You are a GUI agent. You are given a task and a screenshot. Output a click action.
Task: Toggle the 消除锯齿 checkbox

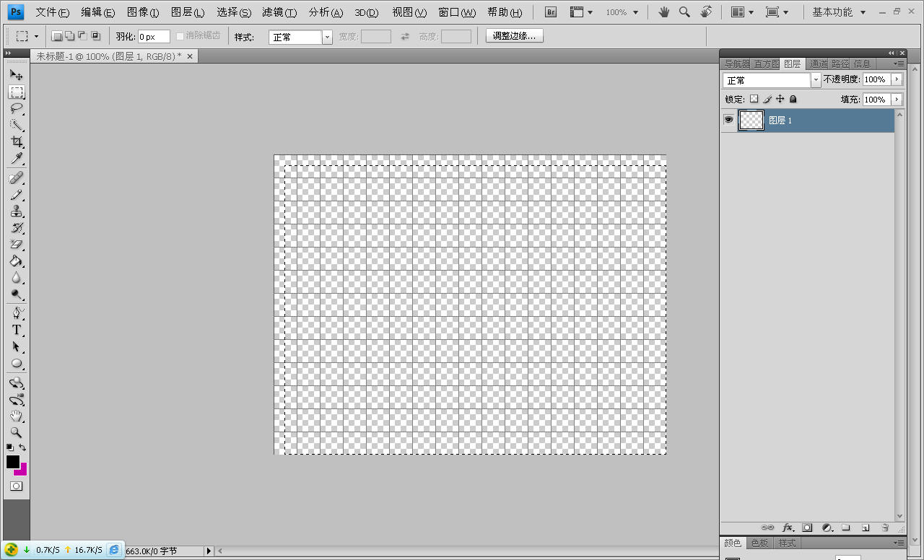click(x=180, y=35)
